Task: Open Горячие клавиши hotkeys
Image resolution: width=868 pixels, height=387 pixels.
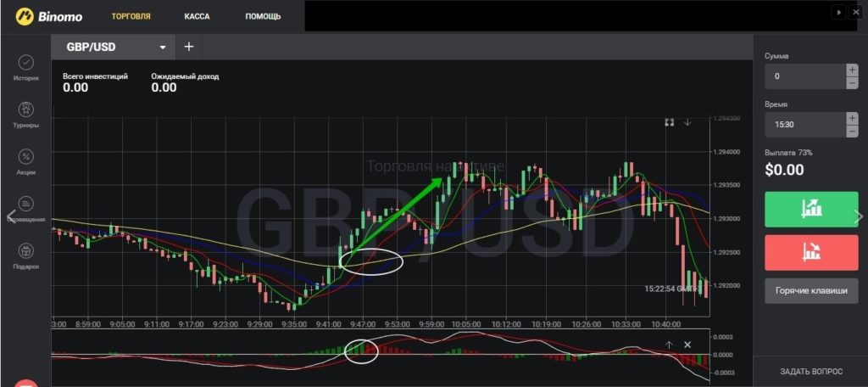Action: pyautogui.click(x=811, y=291)
